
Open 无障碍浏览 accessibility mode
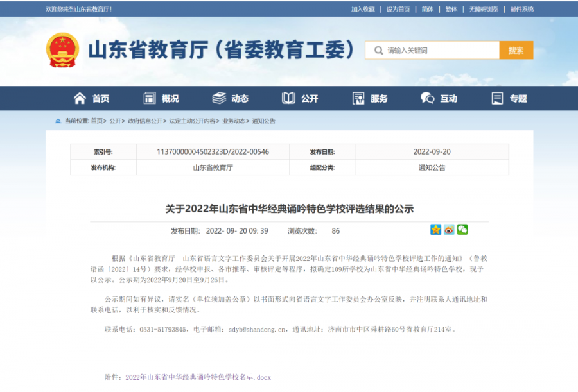pyautogui.click(x=484, y=9)
